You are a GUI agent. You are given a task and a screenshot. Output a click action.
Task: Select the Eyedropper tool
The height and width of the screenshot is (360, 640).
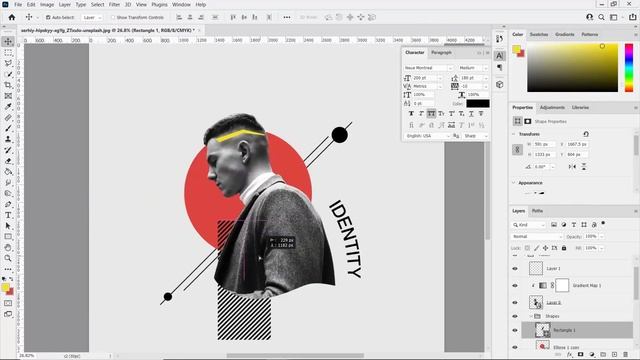point(8,107)
